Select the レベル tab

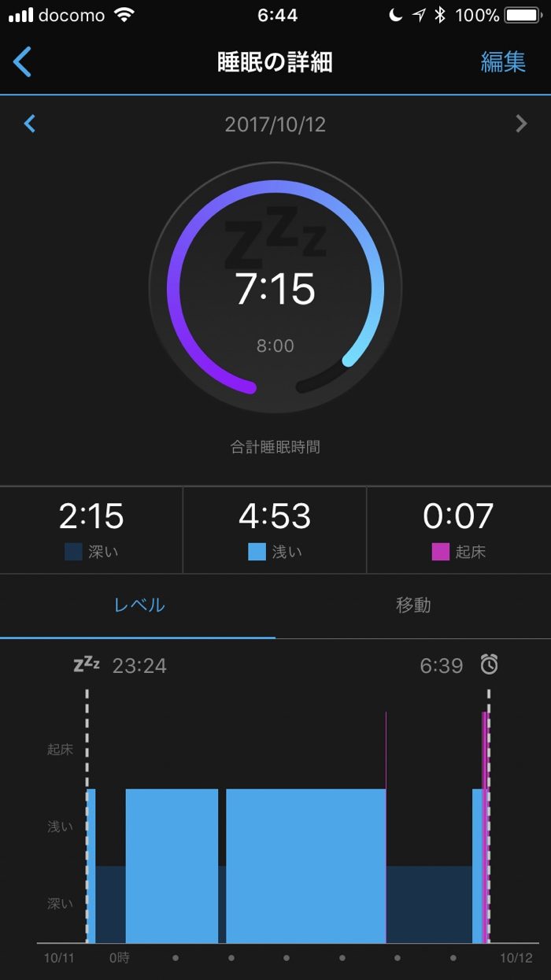tap(139, 605)
